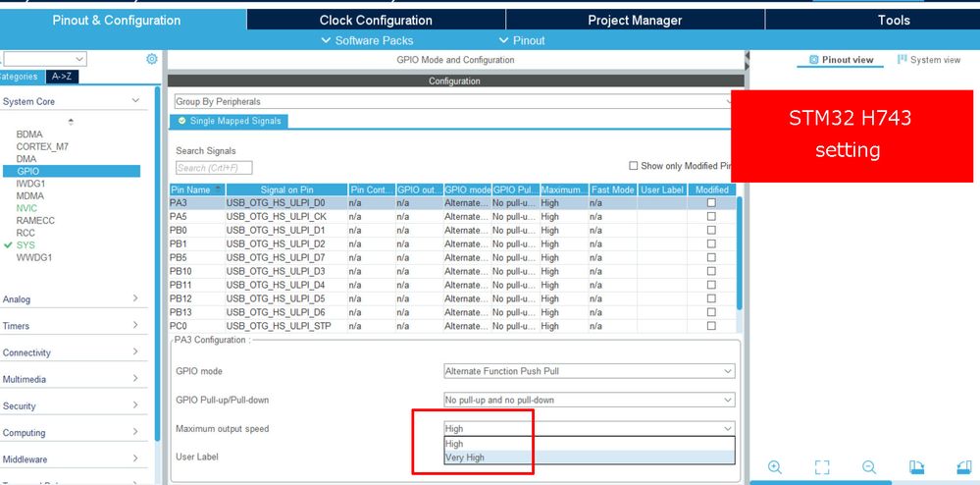The width and height of the screenshot is (980, 485).
Task: Open the GPIO Pull-up/Pull-down combo box
Action: pyautogui.click(x=590, y=400)
